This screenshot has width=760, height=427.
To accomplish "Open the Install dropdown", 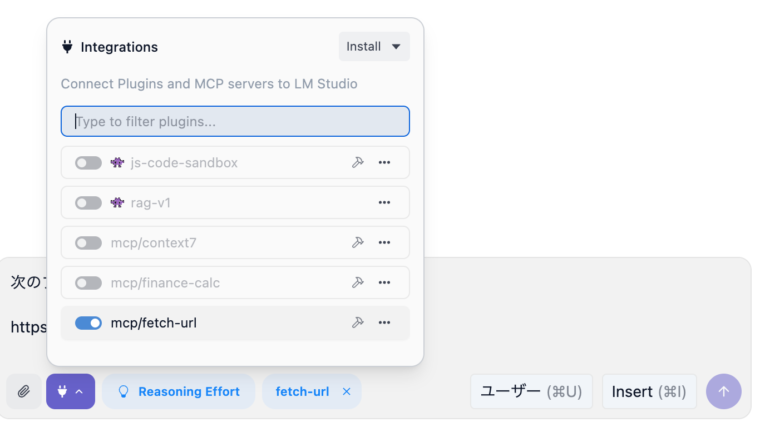I will pyautogui.click(x=374, y=47).
